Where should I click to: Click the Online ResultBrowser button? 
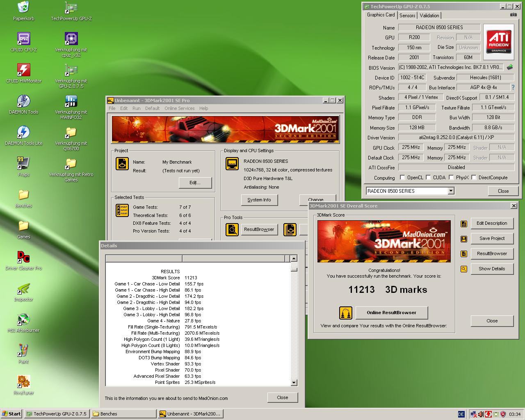[391, 313]
